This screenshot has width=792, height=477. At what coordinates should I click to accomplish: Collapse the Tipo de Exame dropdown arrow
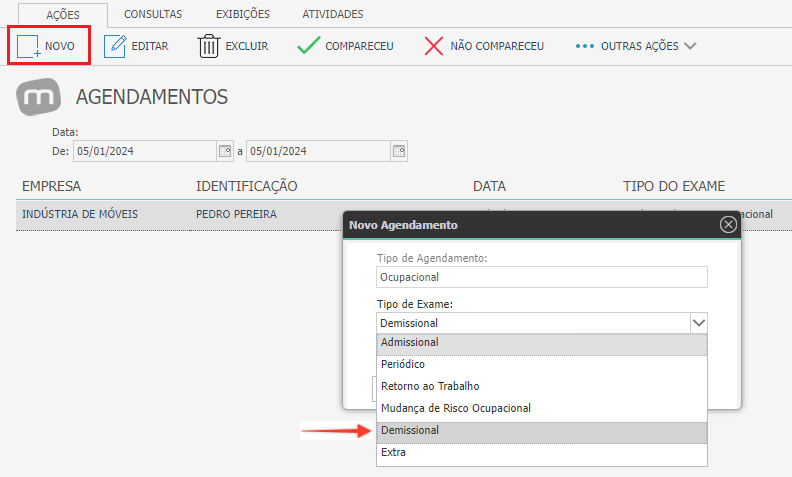[699, 323]
